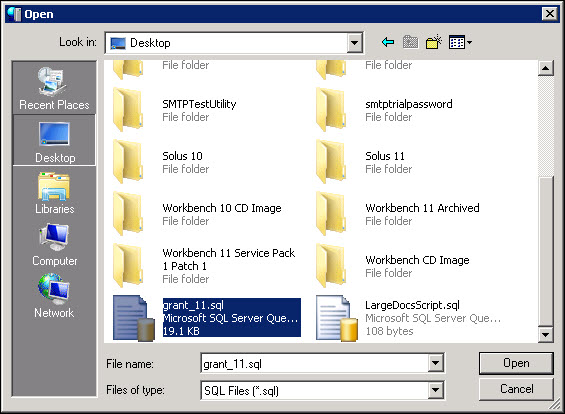
Task: Open Computer from the places bar
Action: 54,245
